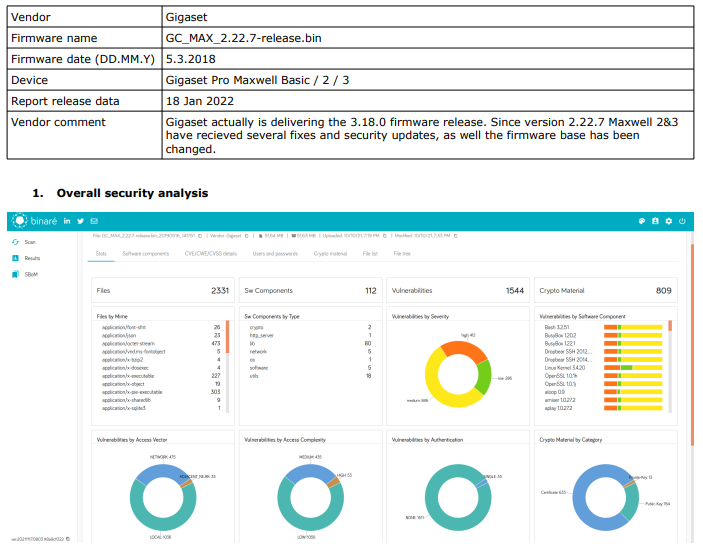
Task: Open the Crypto material tab
Action: [330, 254]
